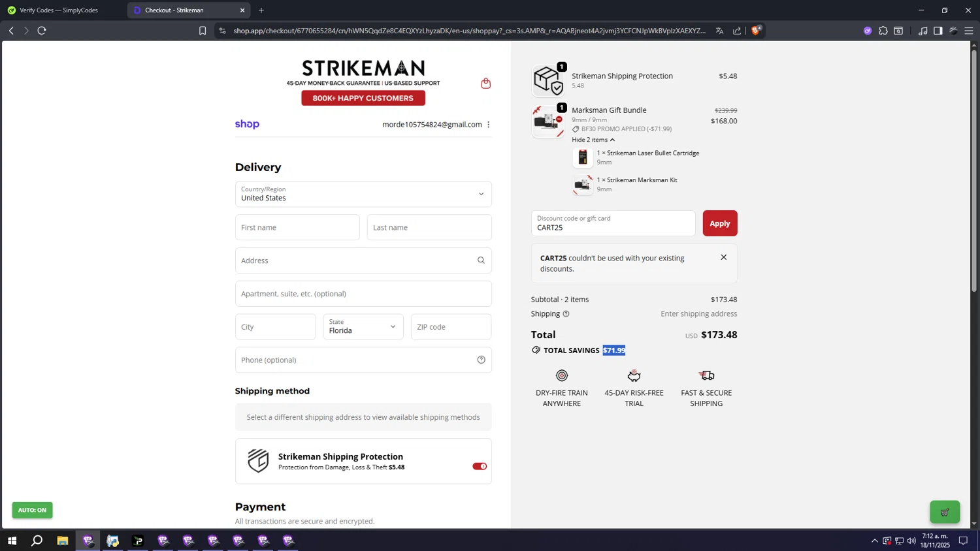
Task: Open Brave Shields lion icon
Action: click(x=757, y=30)
